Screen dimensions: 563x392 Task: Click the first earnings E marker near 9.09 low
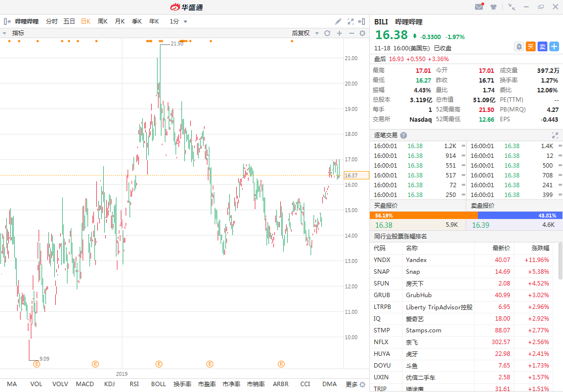coord(37,364)
